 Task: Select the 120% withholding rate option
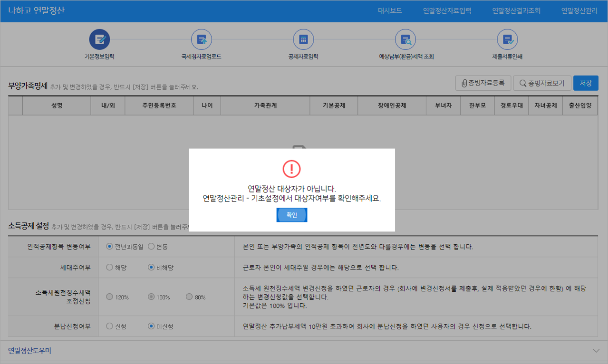(110, 297)
